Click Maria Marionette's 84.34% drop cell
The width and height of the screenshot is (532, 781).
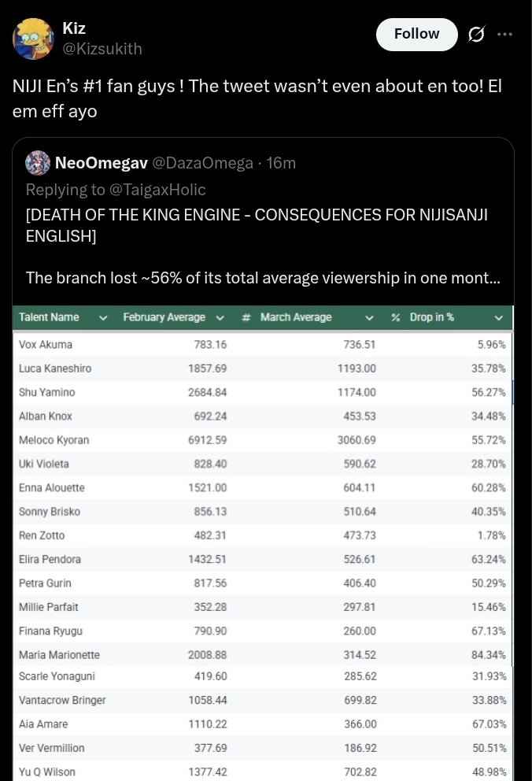pos(488,655)
